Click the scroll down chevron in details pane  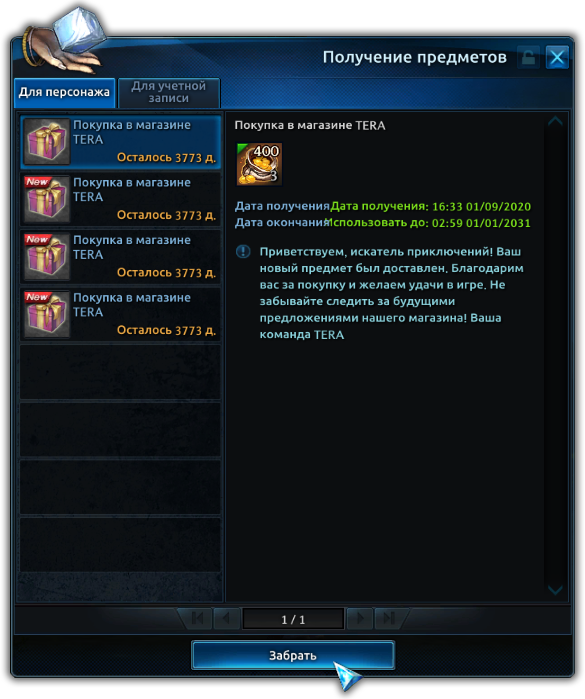click(555, 590)
